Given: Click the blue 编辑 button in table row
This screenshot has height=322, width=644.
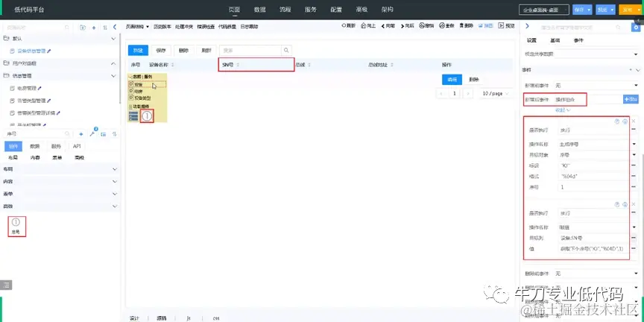Looking at the screenshot, I should coord(452,80).
